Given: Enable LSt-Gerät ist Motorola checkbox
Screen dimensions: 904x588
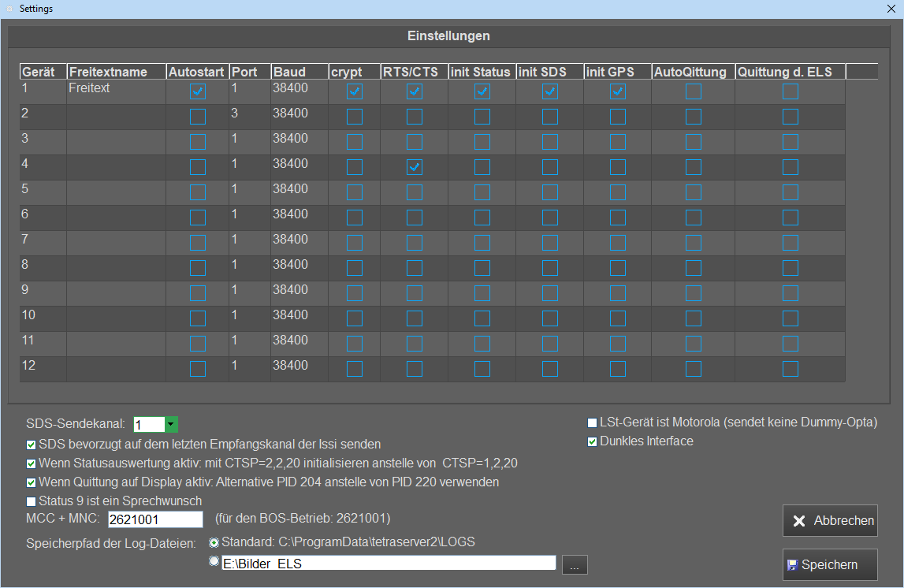Looking at the screenshot, I should (x=592, y=423).
